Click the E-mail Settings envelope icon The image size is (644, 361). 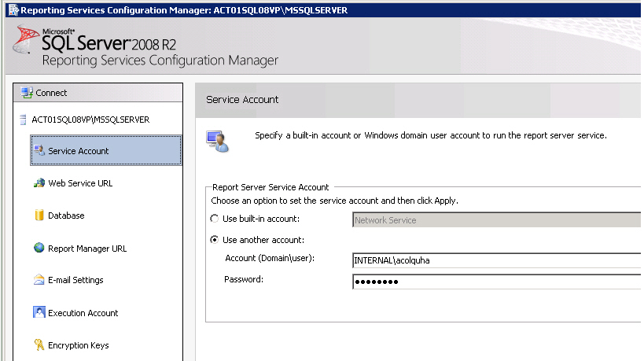[x=39, y=280]
